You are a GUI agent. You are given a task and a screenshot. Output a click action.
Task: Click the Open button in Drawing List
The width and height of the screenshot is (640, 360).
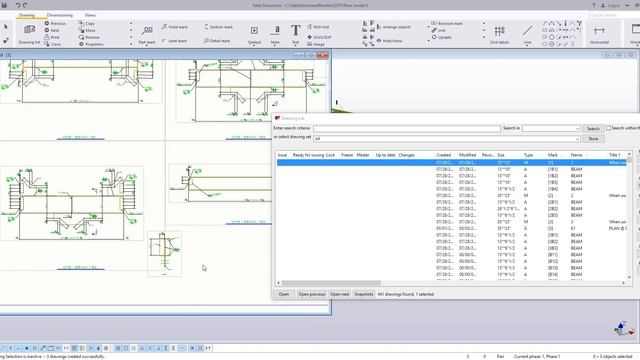coord(284,294)
